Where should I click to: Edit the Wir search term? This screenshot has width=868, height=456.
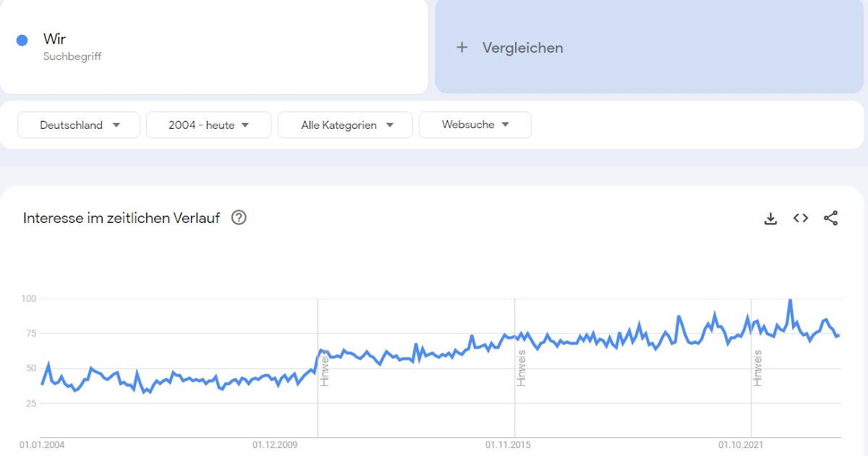[x=55, y=39]
